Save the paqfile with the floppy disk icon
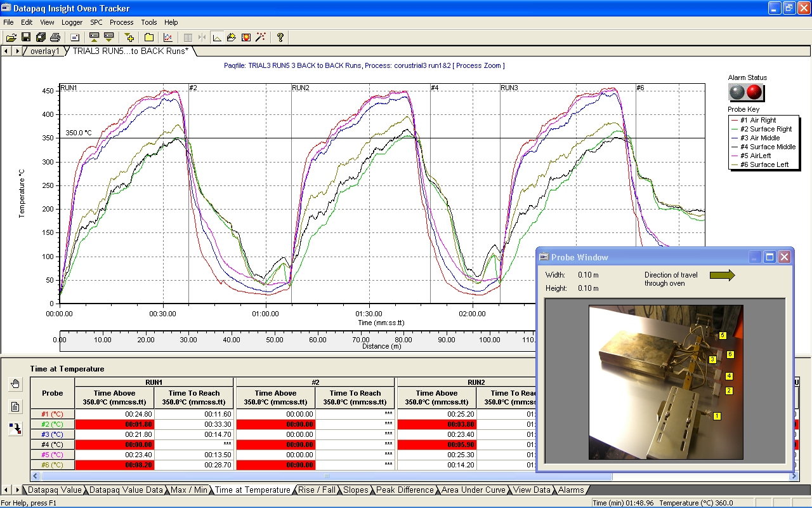Screen dimensions: 812x508 tap(26, 37)
